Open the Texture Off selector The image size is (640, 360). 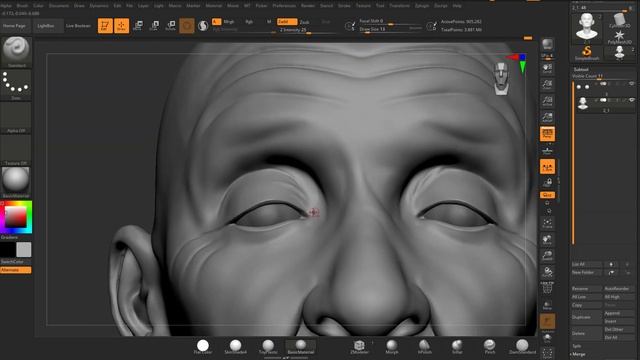[x=16, y=150]
